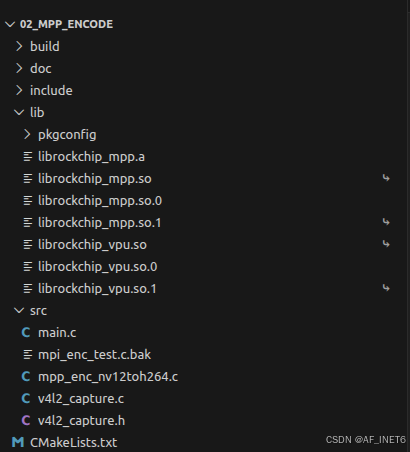Click the symlink badge next to librockchip_mpp.so.1

coord(386,222)
